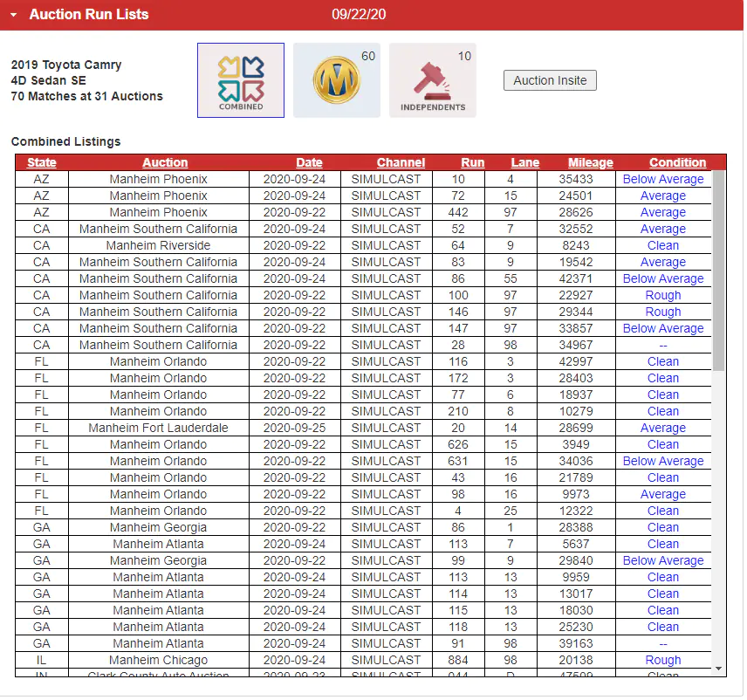Image resolution: width=747 pixels, height=700 pixels.
Task: Click the IL state cell
Action: pyautogui.click(x=42, y=662)
